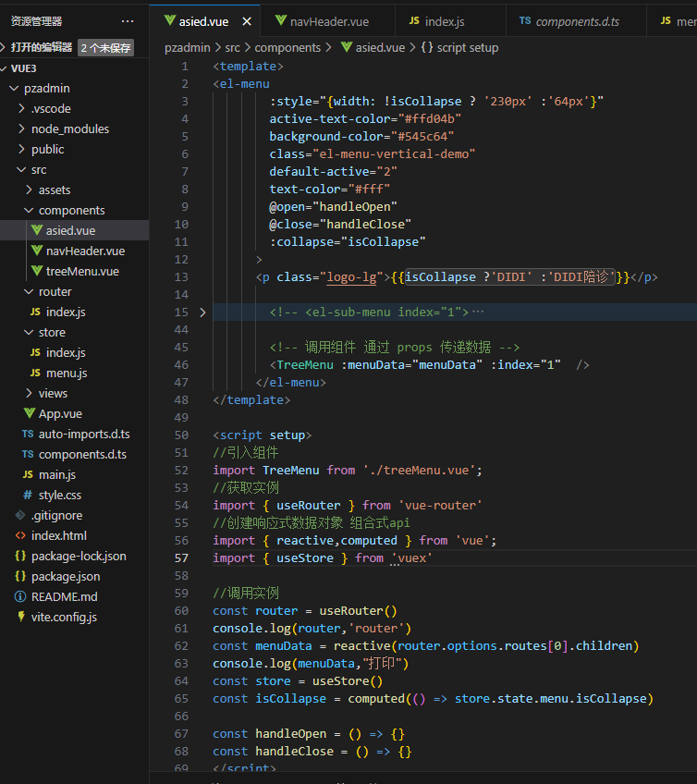Image resolution: width=697 pixels, height=784 pixels.
Task: Expand the .vscode folder
Action: click(21, 108)
